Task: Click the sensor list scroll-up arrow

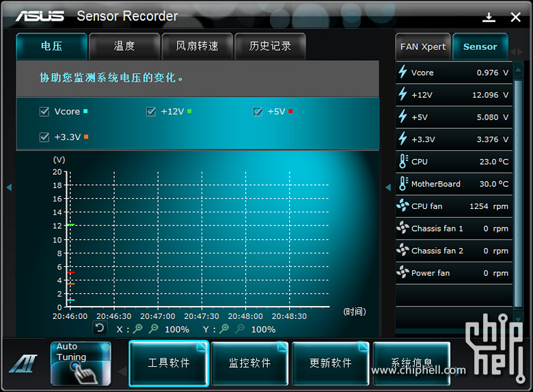Action: (518, 70)
